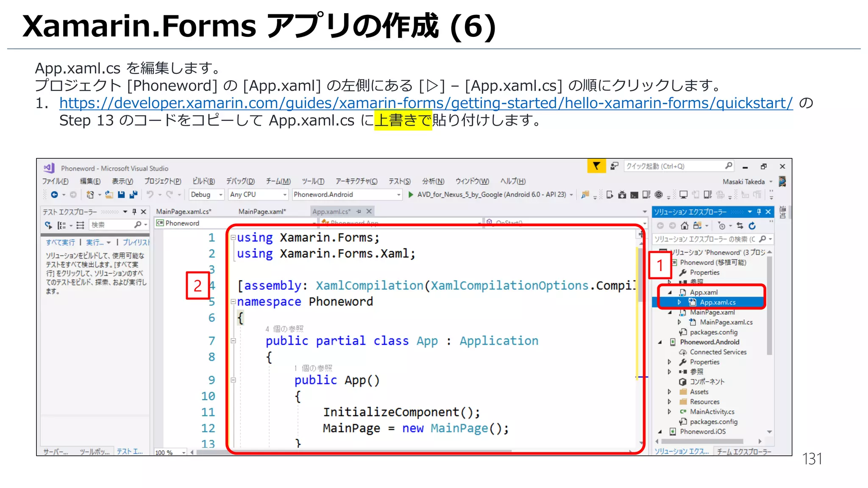This screenshot has width=868, height=488.
Task: Click the Solution Explorer Home icon
Action: pos(684,226)
